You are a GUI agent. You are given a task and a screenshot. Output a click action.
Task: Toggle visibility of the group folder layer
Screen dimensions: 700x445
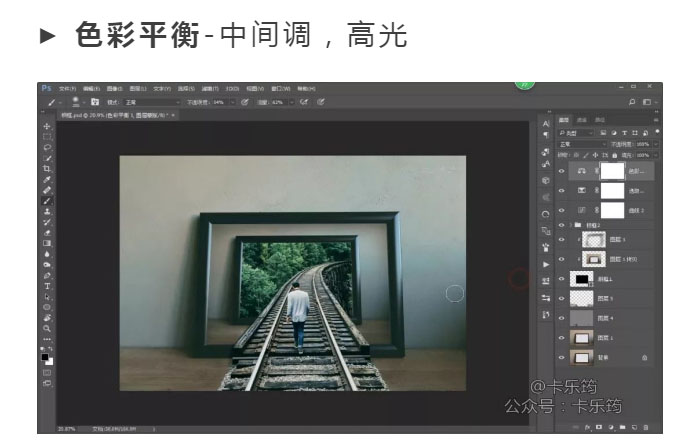(x=562, y=225)
